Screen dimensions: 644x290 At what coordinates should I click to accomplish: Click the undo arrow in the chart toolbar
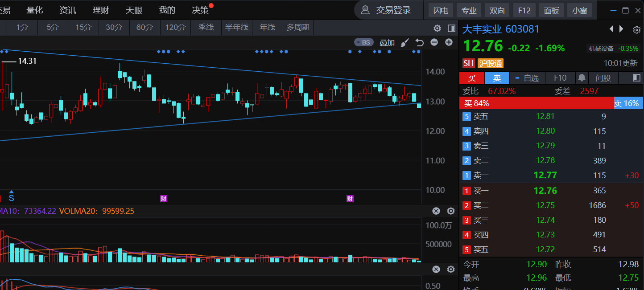[419, 43]
